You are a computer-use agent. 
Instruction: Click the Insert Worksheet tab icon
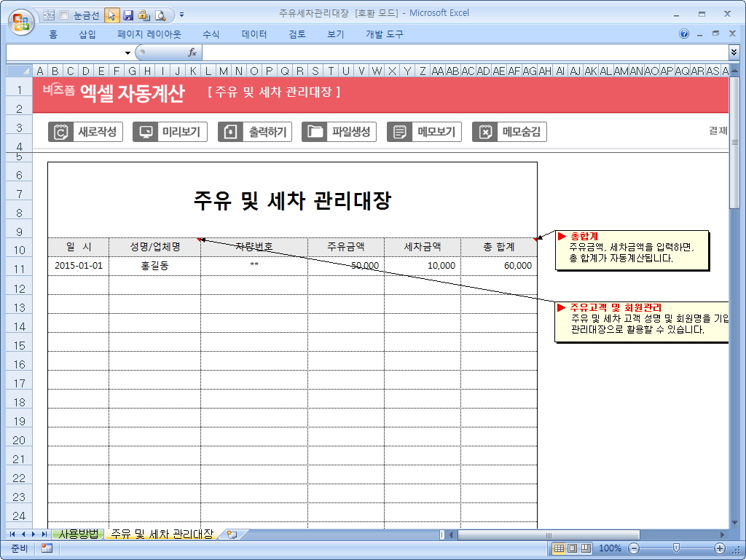coord(232,535)
